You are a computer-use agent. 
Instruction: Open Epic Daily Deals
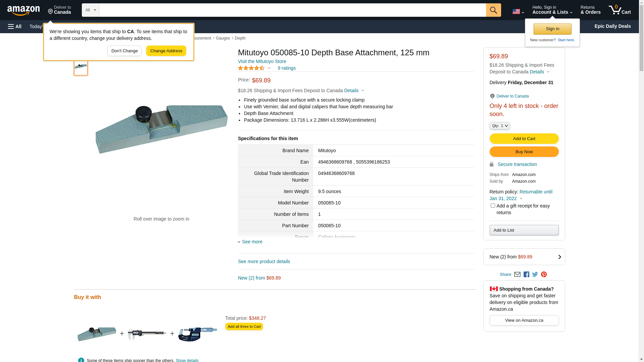[x=612, y=26]
